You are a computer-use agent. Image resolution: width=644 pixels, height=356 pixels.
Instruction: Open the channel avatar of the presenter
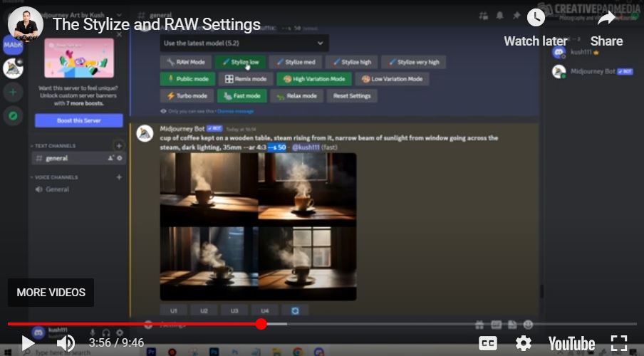coord(26,24)
